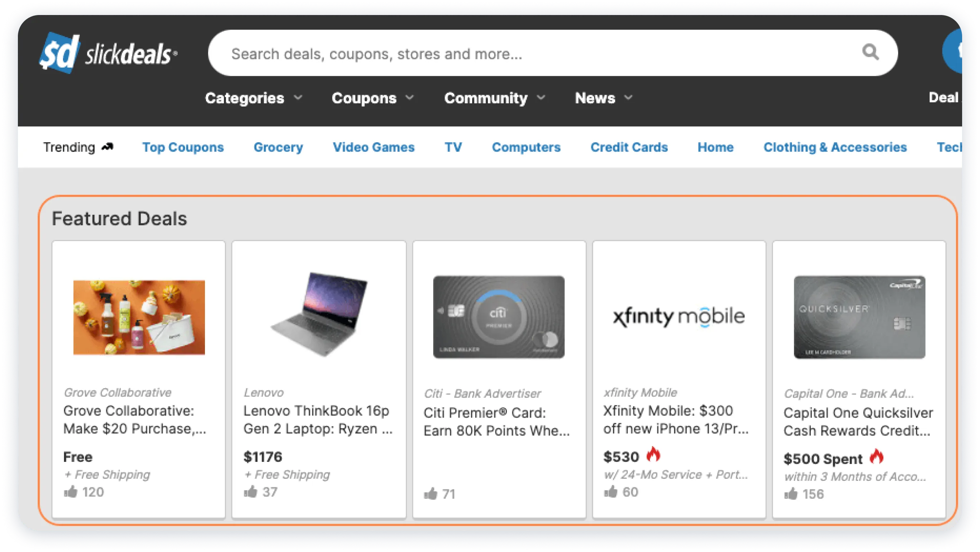Viewport: 980px width, 552px height.
Task: Open the Credit Cards trending link
Action: 629,147
